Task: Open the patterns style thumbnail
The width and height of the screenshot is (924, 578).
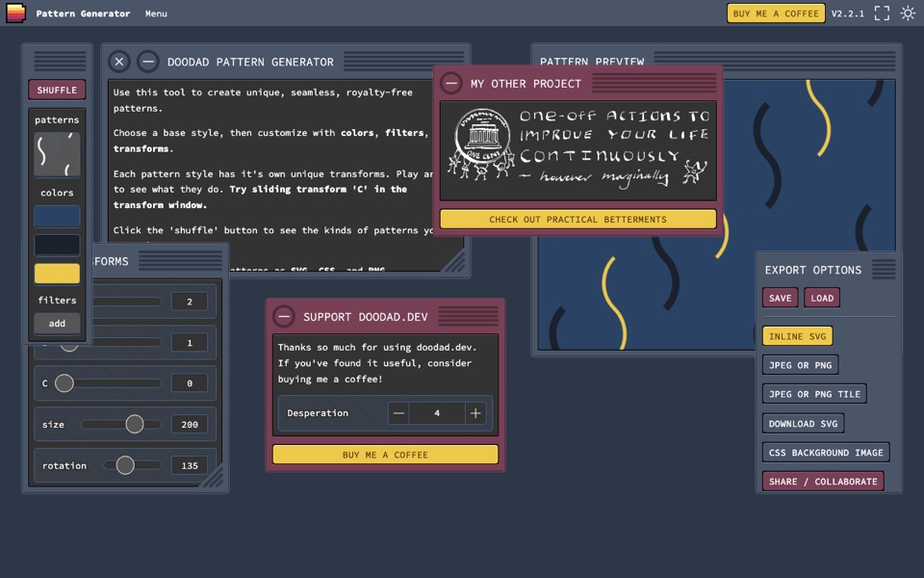Action: [x=57, y=154]
